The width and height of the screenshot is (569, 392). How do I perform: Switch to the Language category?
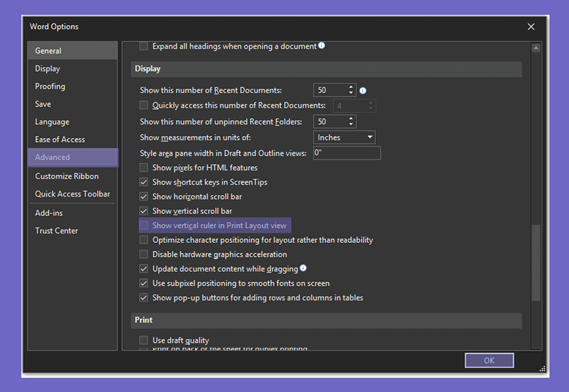[72, 122]
